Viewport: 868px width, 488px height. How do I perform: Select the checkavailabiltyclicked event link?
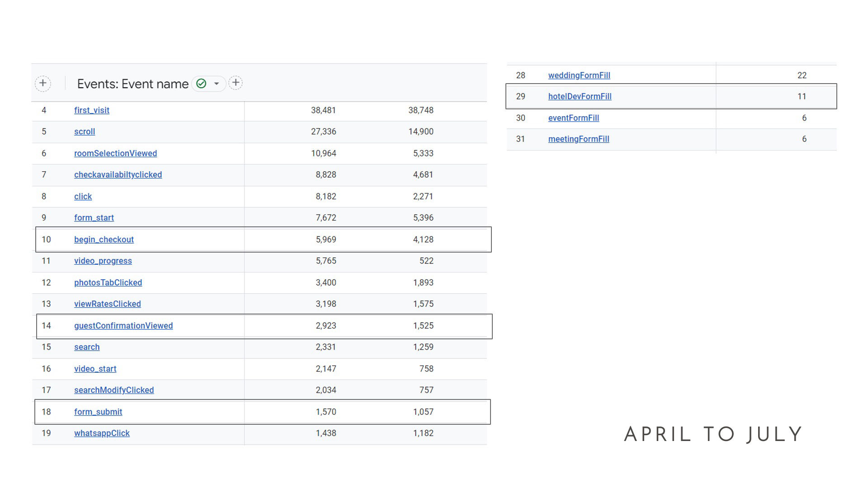pos(118,174)
